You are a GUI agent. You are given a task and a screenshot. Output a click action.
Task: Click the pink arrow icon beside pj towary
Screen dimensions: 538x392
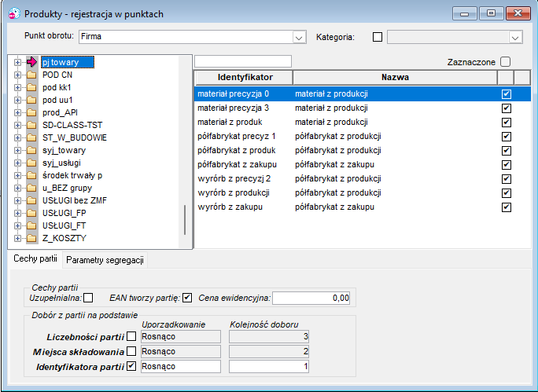(31, 62)
